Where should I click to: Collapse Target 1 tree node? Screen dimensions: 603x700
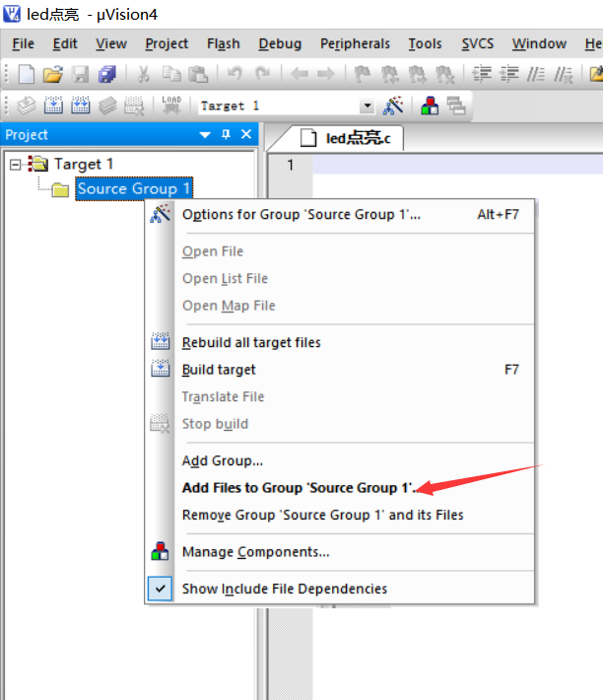point(15,165)
